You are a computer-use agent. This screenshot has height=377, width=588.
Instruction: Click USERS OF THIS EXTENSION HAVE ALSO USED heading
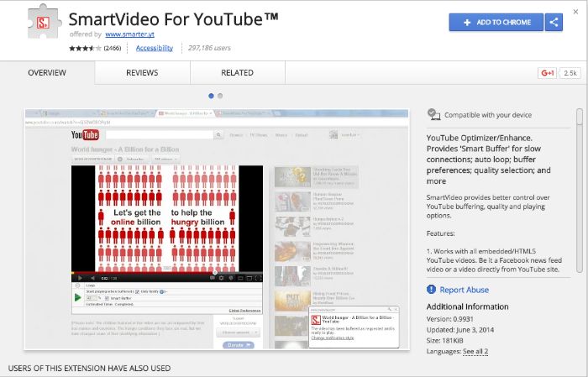[x=89, y=369]
